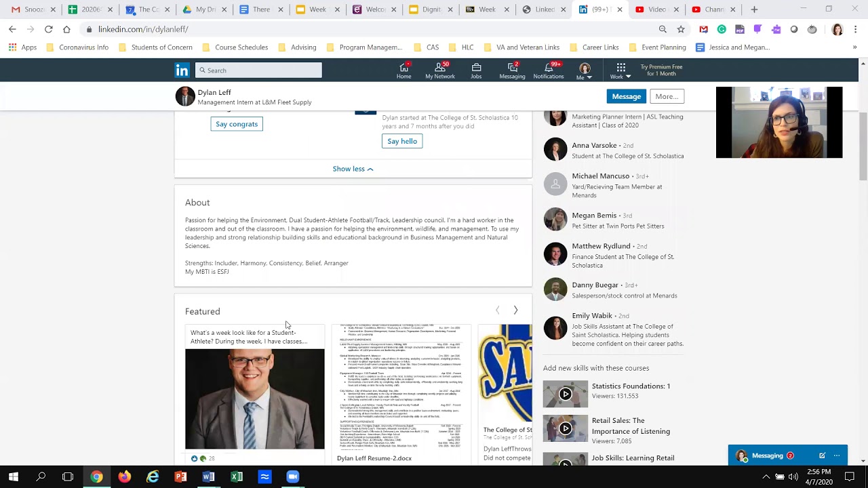
Task: Switch to the Snooze Gmail tab
Action: coord(32,9)
